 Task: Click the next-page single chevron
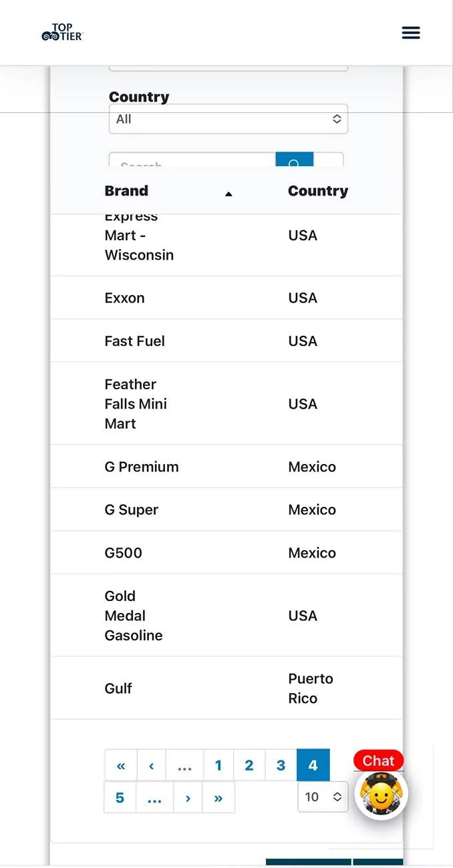click(x=187, y=797)
